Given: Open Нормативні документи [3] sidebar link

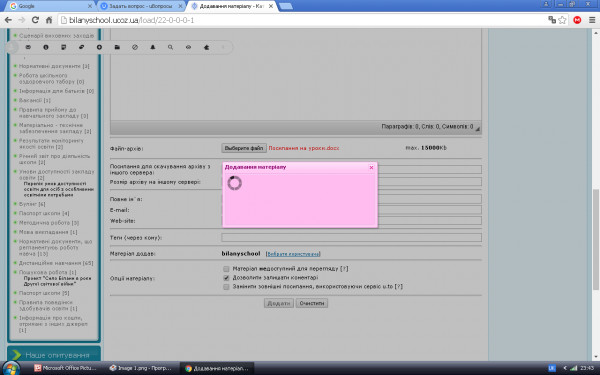Looking at the screenshot, I should tap(54, 66).
